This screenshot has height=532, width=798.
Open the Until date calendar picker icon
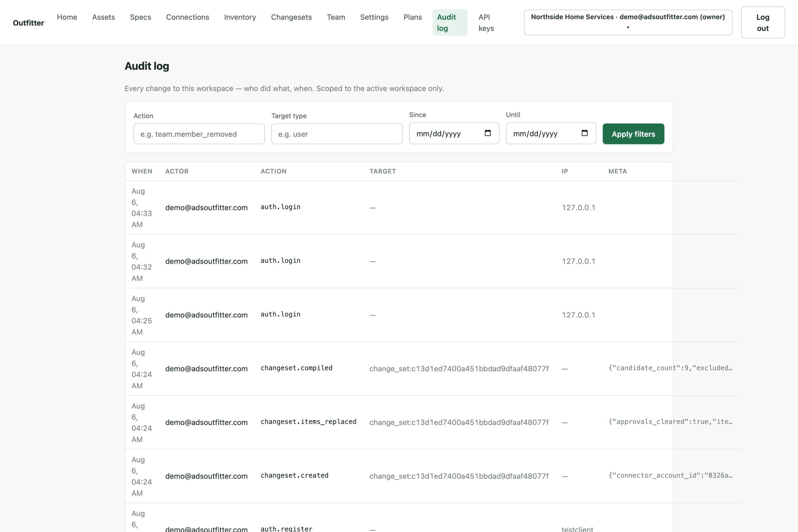coord(585,133)
